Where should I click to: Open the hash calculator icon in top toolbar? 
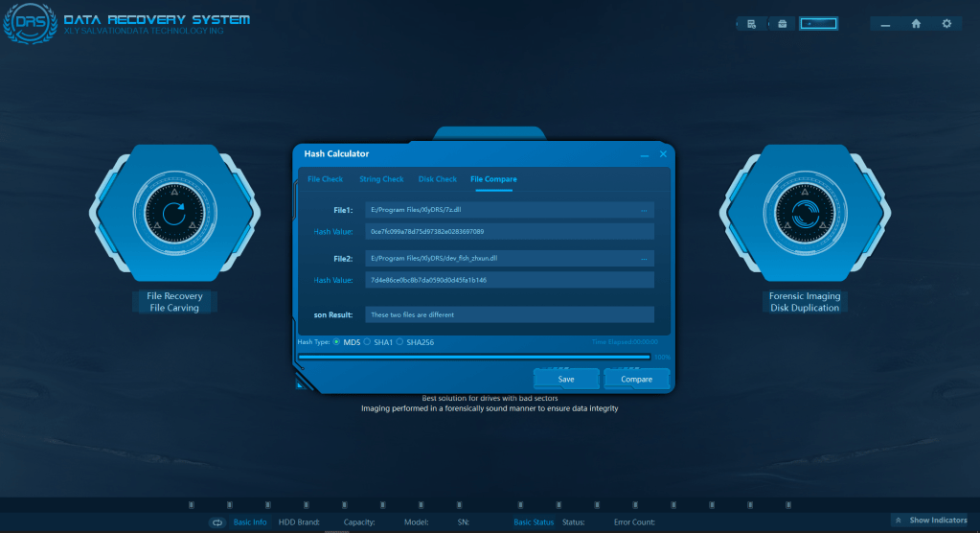click(752, 24)
